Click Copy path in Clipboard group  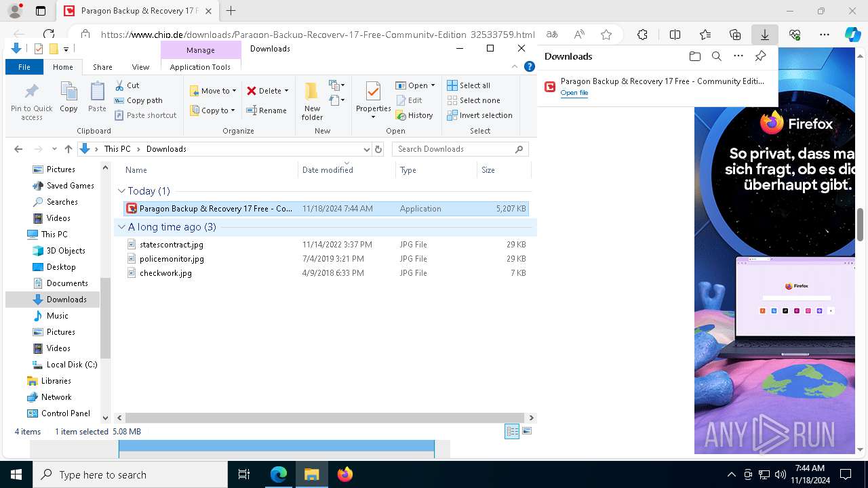[x=138, y=100]
